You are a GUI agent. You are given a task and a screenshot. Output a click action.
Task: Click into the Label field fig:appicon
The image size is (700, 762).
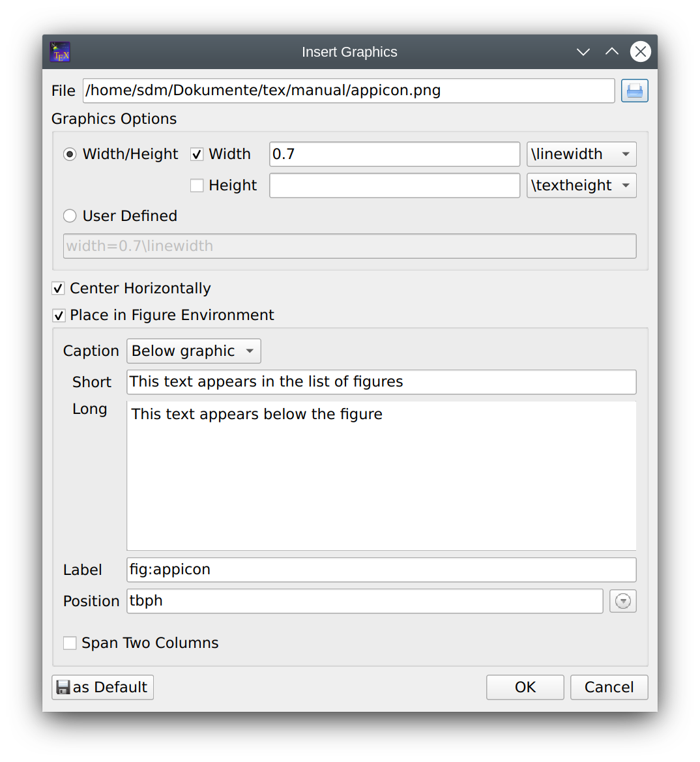pos(381,570)
